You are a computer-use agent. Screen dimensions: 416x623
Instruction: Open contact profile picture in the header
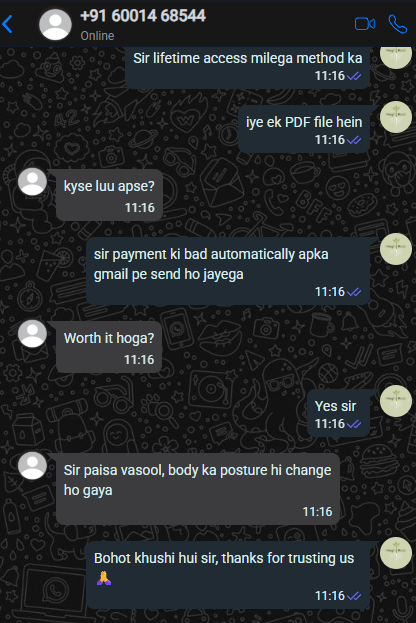(55, 24)
